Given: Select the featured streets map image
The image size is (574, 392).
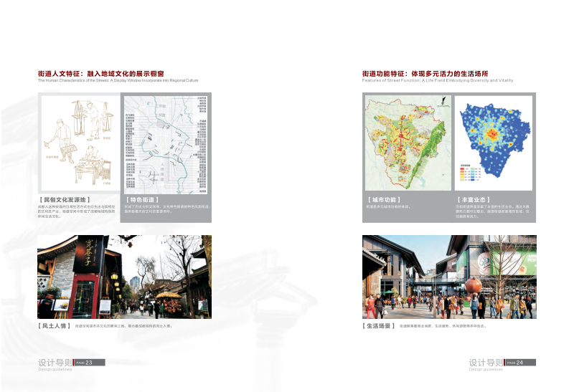Looking at the screenshot, I should pos(166,143).
